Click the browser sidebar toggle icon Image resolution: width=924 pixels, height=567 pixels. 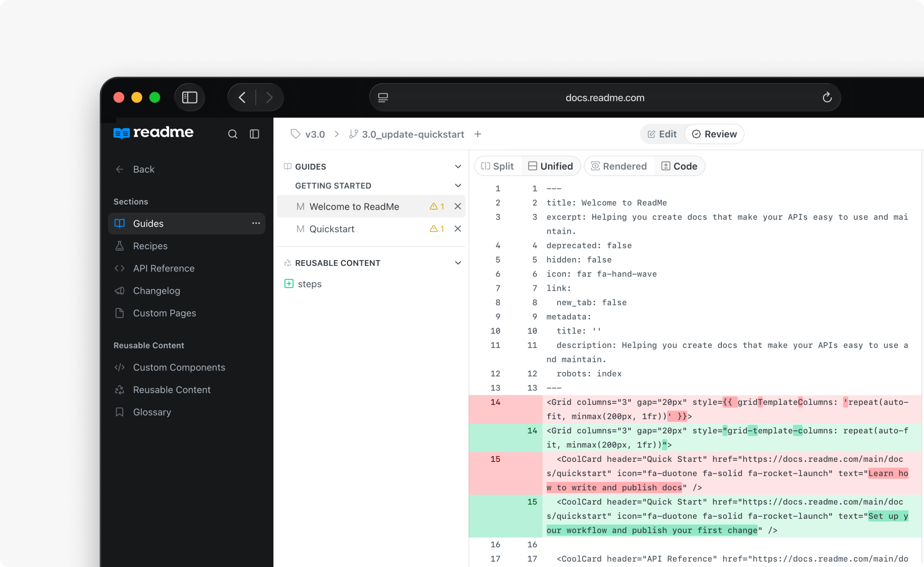[x=189, y=97]
